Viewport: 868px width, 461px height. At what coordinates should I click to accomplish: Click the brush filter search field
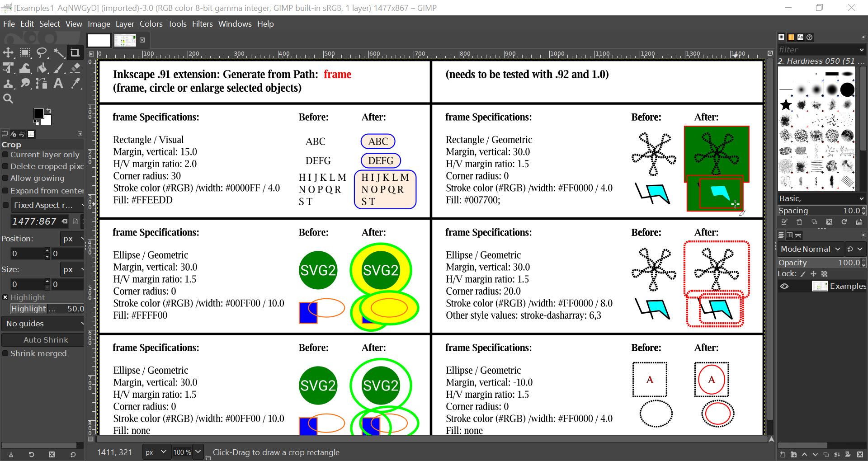click(817, 50)
